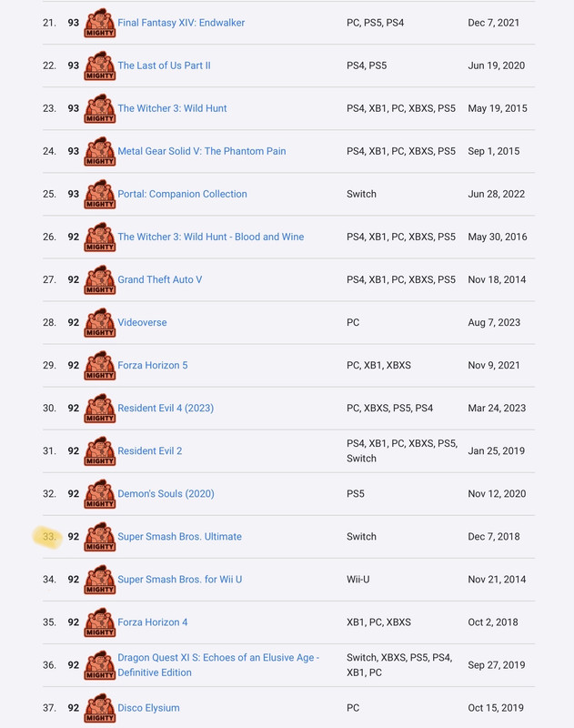
Task: Open The Witcher 3: Wild Hunt game page
Action: pyautogui.click(x=172, y=108)
